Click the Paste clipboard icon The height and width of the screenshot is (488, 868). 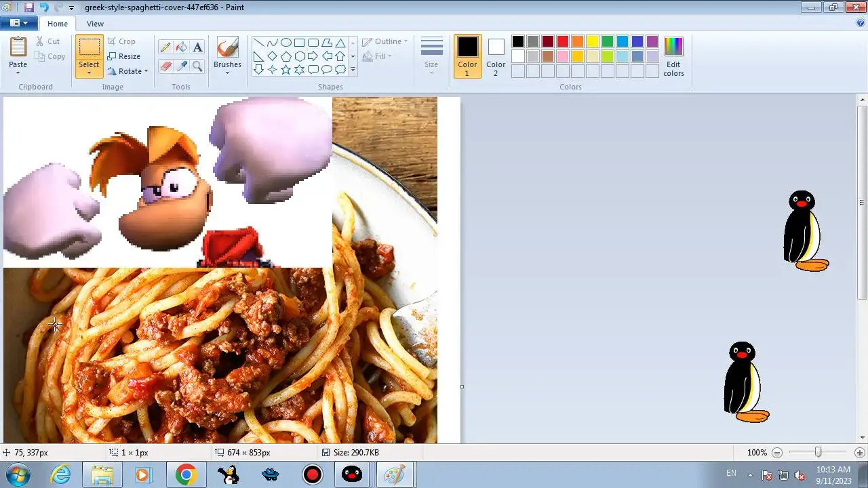[x=18, y=47]
